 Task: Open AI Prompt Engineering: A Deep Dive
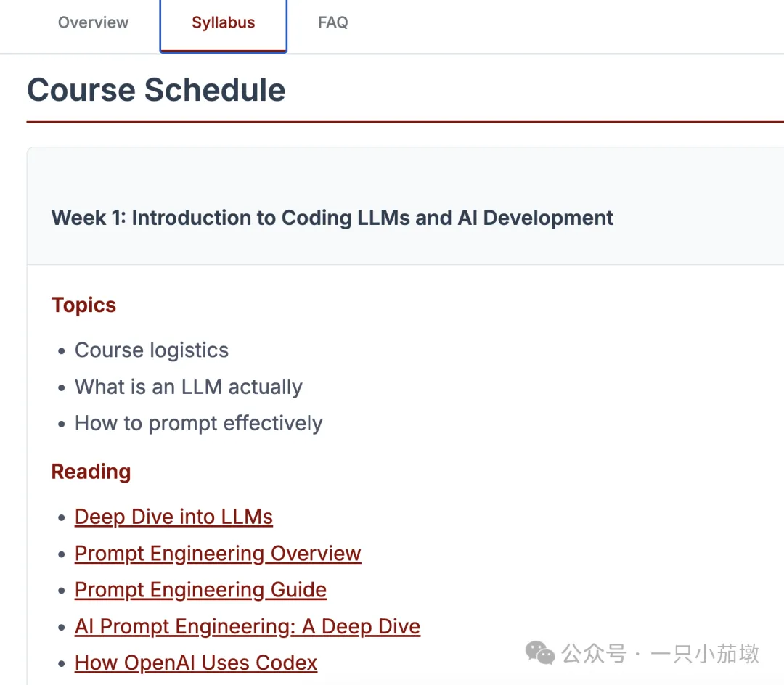pos(248,627)
